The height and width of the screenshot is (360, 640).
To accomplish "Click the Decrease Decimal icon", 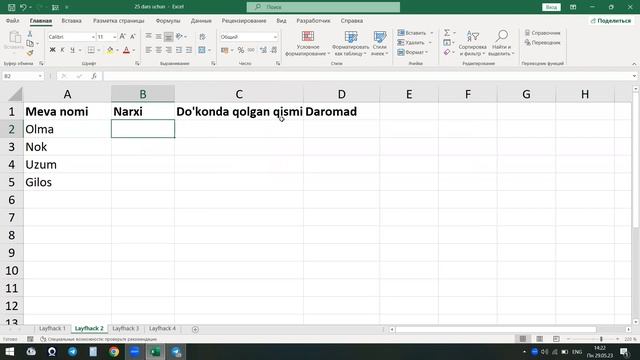I will tap(274, 50).
